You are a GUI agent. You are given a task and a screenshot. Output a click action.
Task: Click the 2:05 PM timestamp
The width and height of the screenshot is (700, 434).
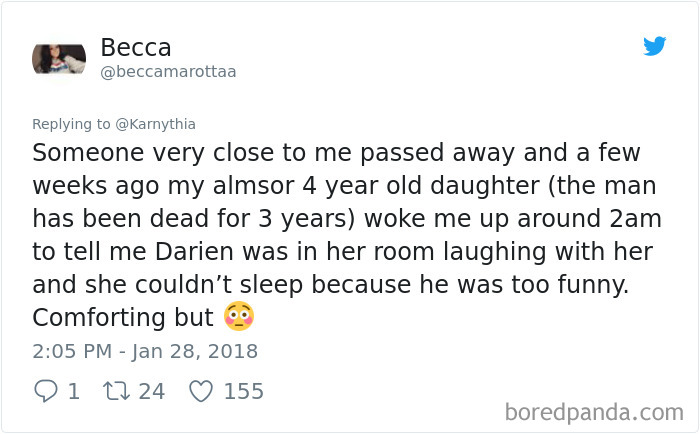point(72,351)
